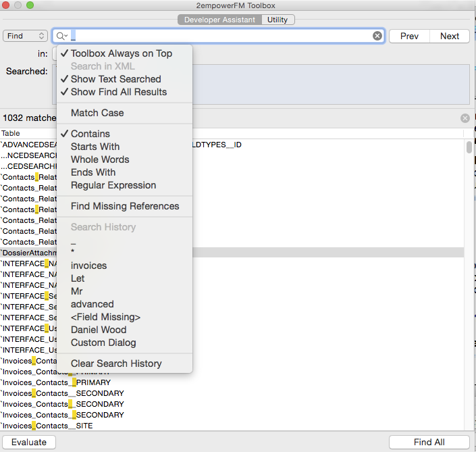Select the ...NCEDSEARC result row

pos(232,155)
